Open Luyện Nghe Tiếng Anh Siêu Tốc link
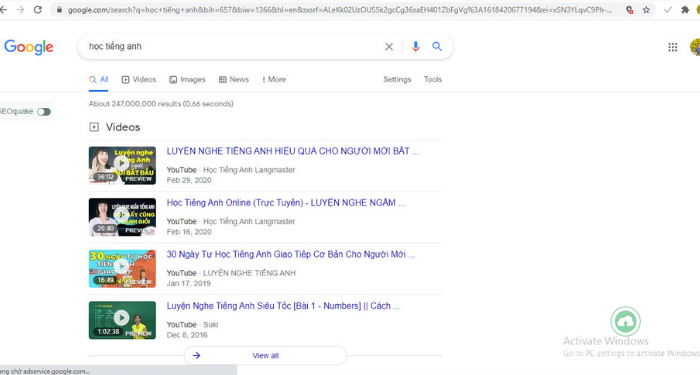Screen dimensions: 700x375 point(283,306)
